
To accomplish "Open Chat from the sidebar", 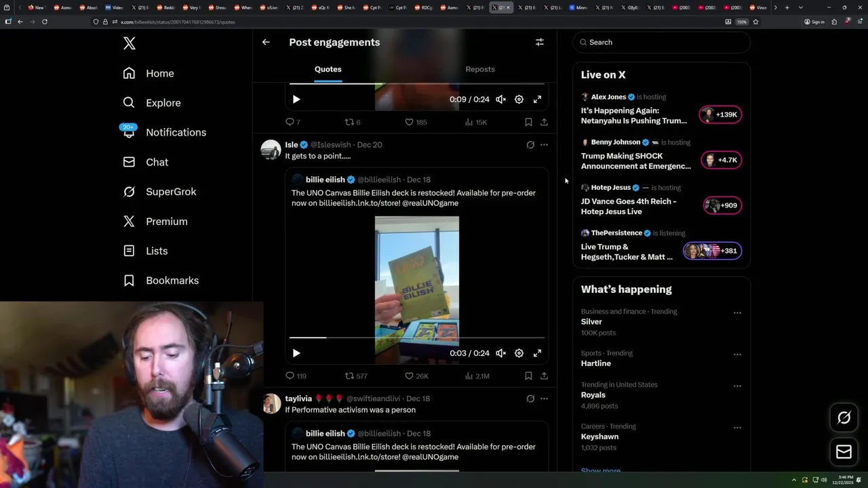I will pyautogui.click(x=146, y=162).
